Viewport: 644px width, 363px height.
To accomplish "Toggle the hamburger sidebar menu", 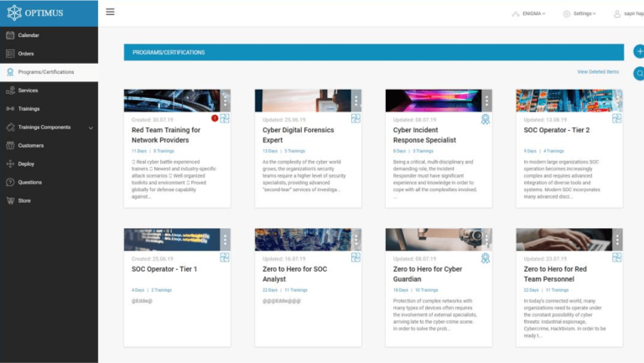I will (111, 13).
